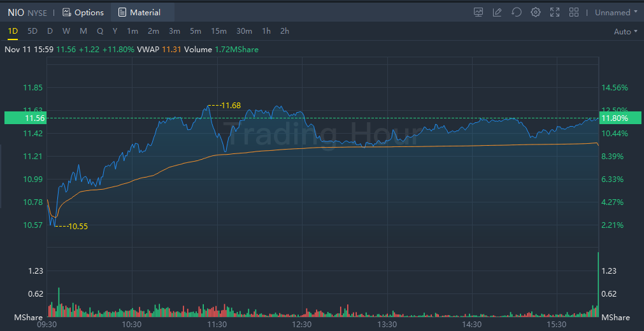This screenshot has width=644, height=331.
Task: Expand the chart to fullscreen
Action: [x=555, y=12]
